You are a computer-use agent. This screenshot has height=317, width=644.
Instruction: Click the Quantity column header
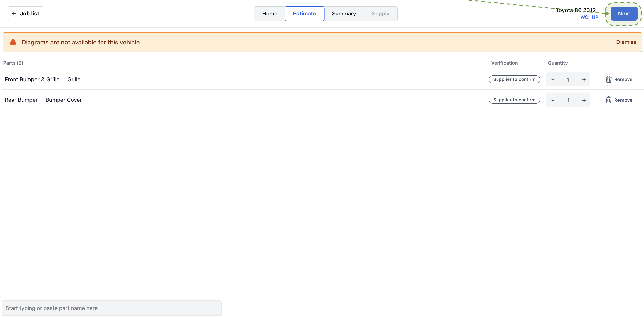557,63
